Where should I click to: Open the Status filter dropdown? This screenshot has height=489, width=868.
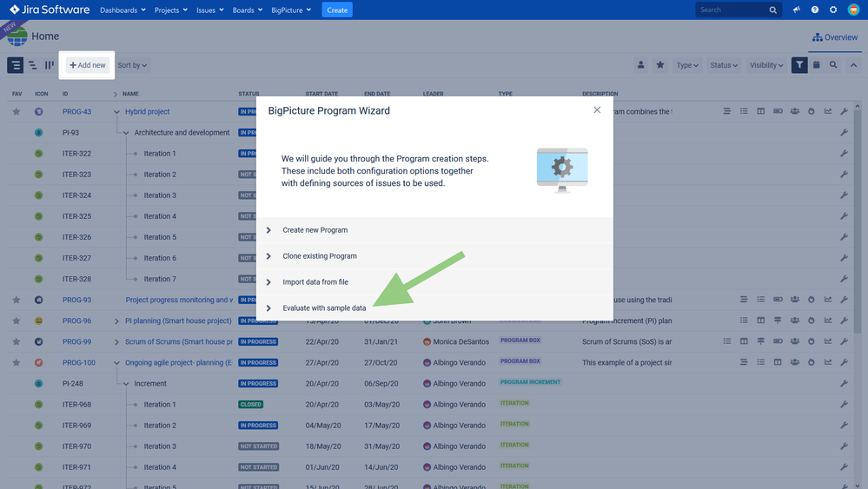pos(724,65)
